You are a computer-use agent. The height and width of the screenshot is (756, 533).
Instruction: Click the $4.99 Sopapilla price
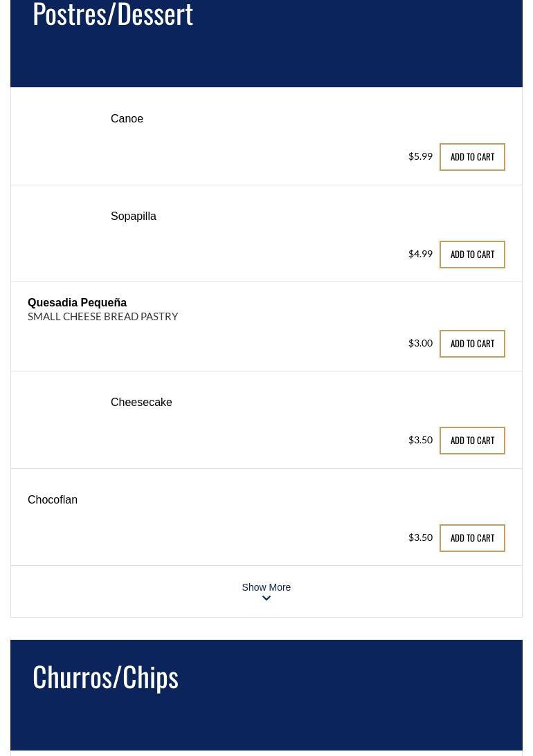coord(420,254)
